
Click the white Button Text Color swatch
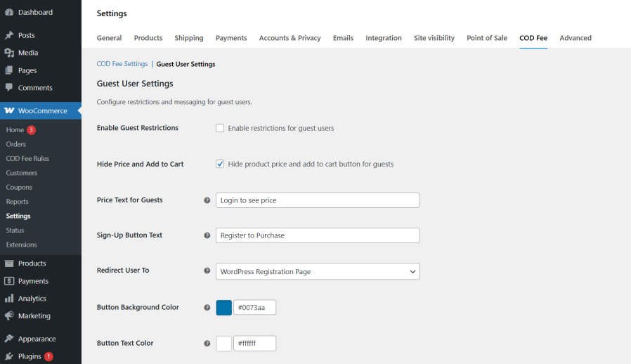pos(224,344)
